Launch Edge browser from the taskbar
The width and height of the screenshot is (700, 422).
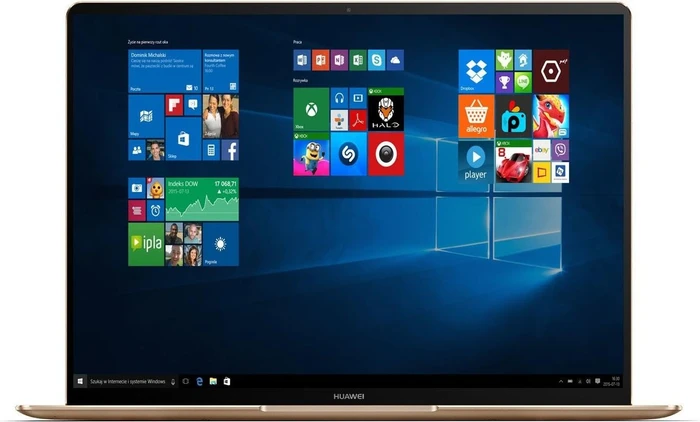[x=200, y=381]
